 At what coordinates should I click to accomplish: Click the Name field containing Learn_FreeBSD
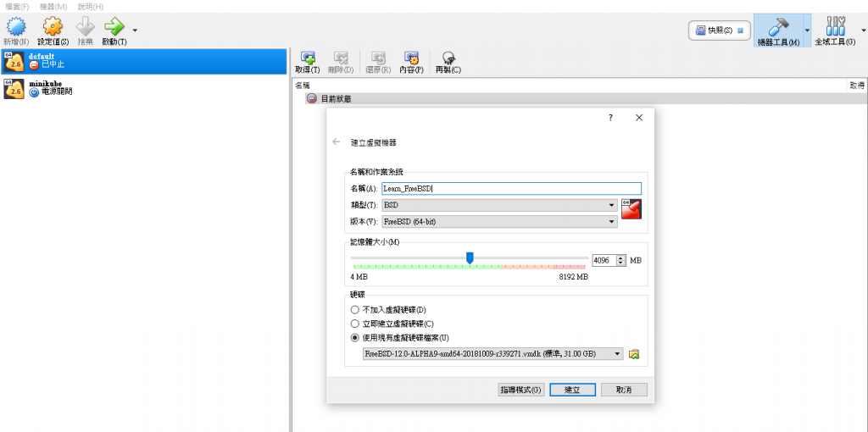coord(511,189)
